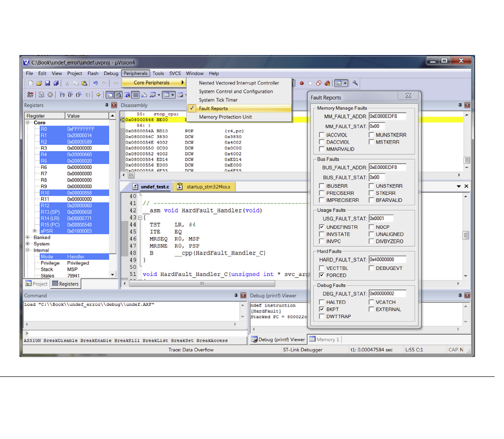This screenshot has height=439, width=504.
Task: Toggle the Command Window toolbar icon
Action: (x=110, y=95)
